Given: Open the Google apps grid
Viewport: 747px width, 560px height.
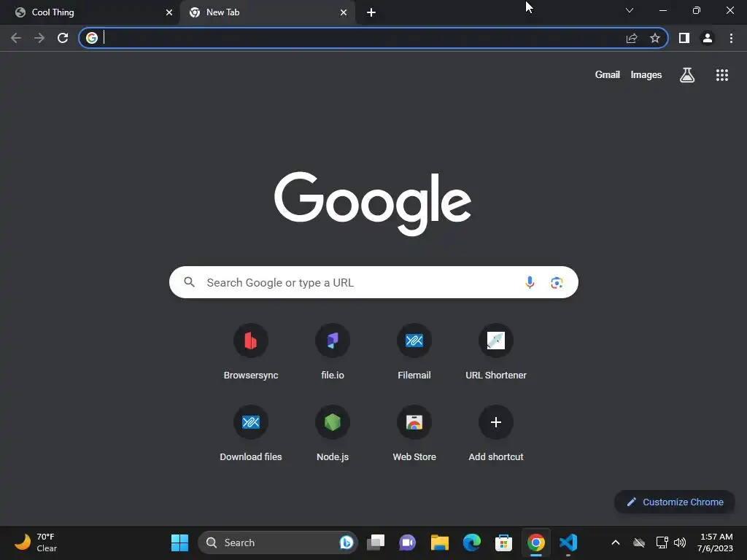Looking at the screenshot, I should tap(722, 75).
